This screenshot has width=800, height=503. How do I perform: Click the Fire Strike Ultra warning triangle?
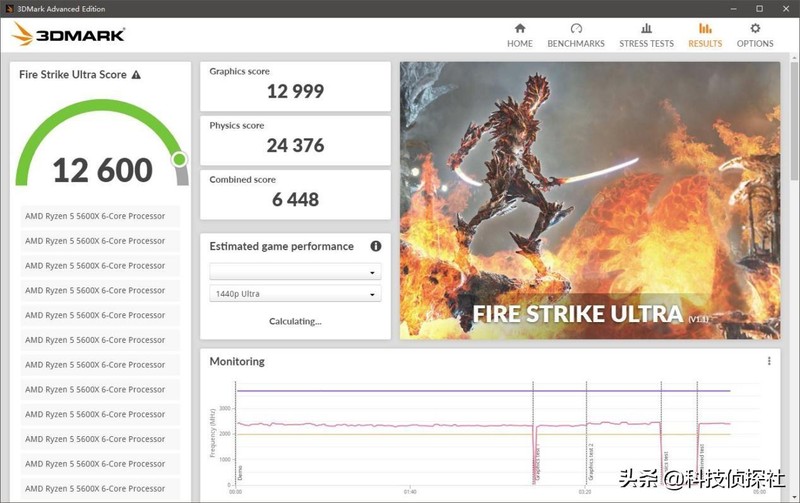[136, 75]
